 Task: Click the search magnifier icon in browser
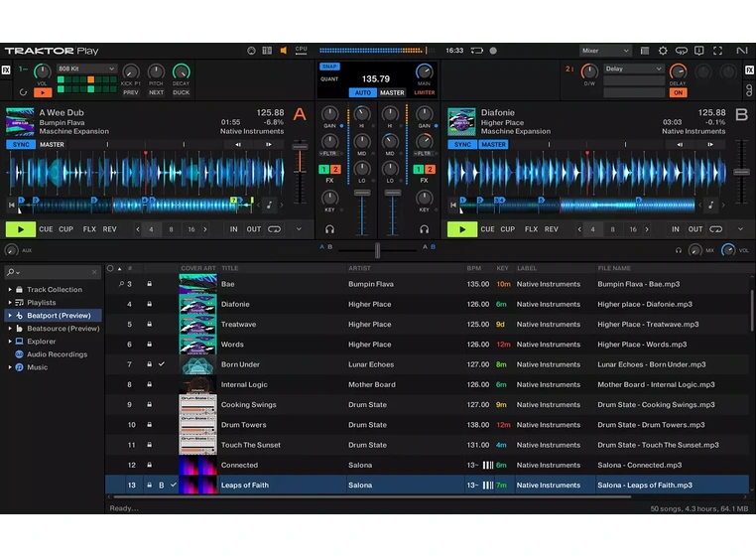11,272
